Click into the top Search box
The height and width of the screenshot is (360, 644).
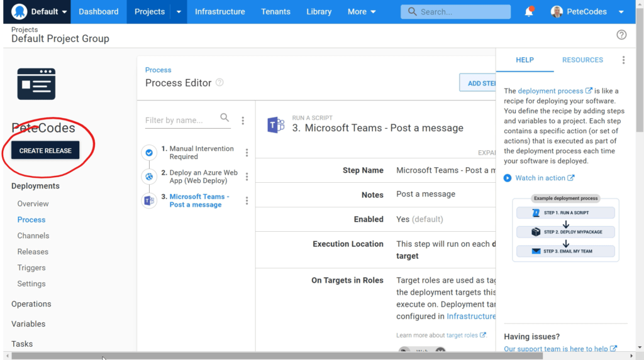click(x=455, y=11)
